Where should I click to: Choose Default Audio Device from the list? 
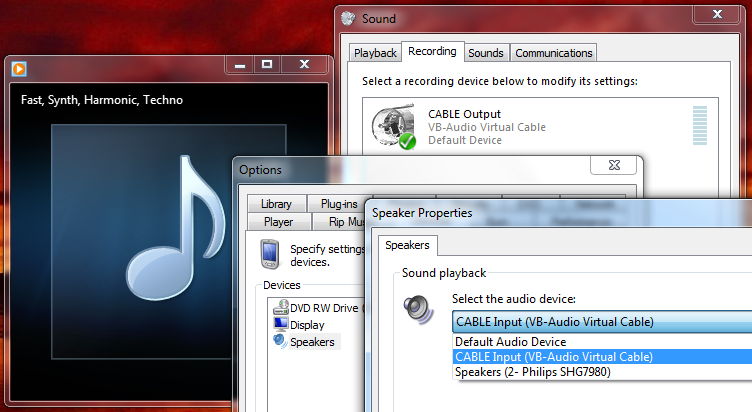(602, 341)
